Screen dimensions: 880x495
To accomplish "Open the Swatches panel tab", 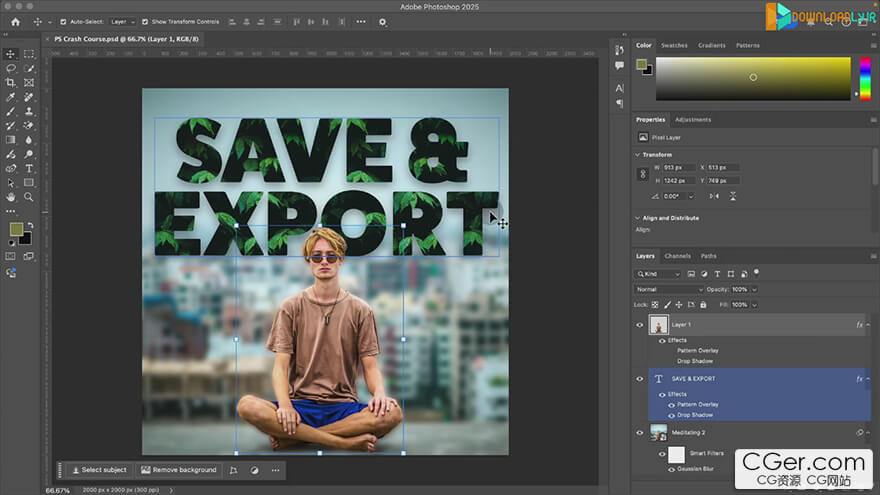I will point(674,45).
